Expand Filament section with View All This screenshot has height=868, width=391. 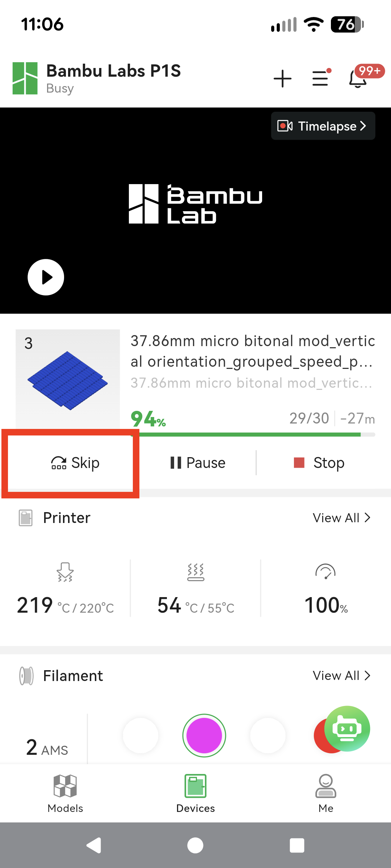coord(341,676)
